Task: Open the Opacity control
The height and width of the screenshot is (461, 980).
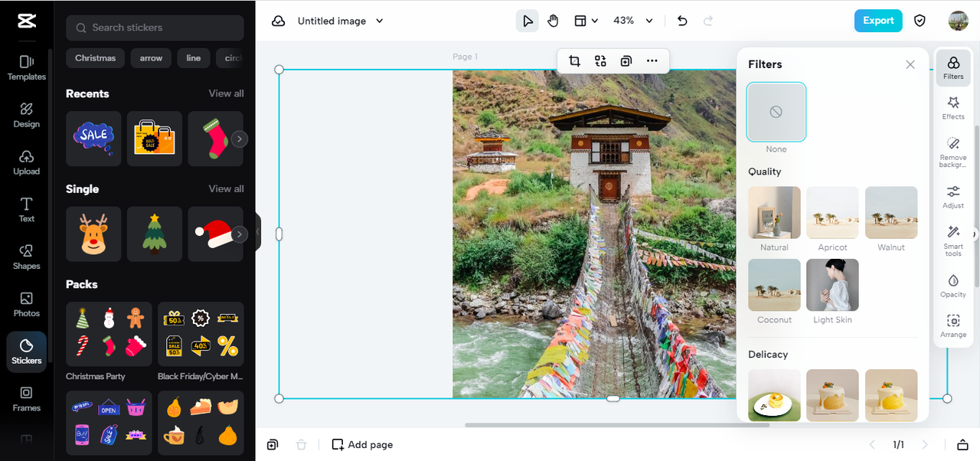Action: tap(953, 285)
